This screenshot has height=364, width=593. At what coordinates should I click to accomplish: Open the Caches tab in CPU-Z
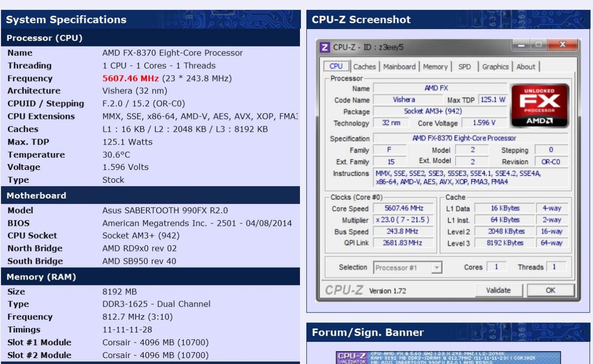[x=365, y=67]
